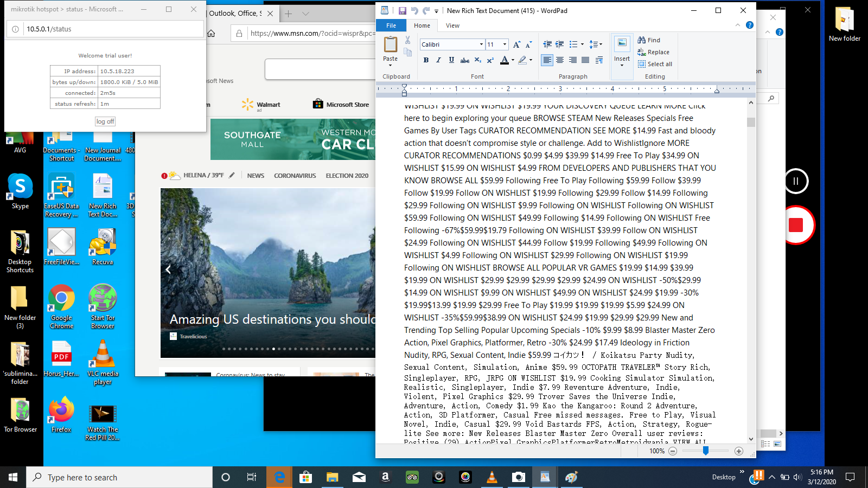Image resolution: width=868 pixels, height=488 pixels.
Task: Click the Find button in WordPad
Action: (649, 40)
